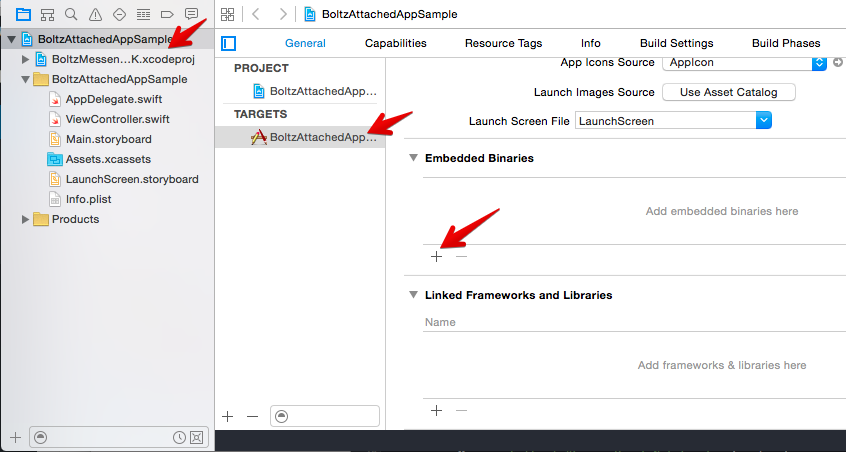Collapse the Embedded Binaries section
This screenshot has height=452, width=846.
(413, 158)
